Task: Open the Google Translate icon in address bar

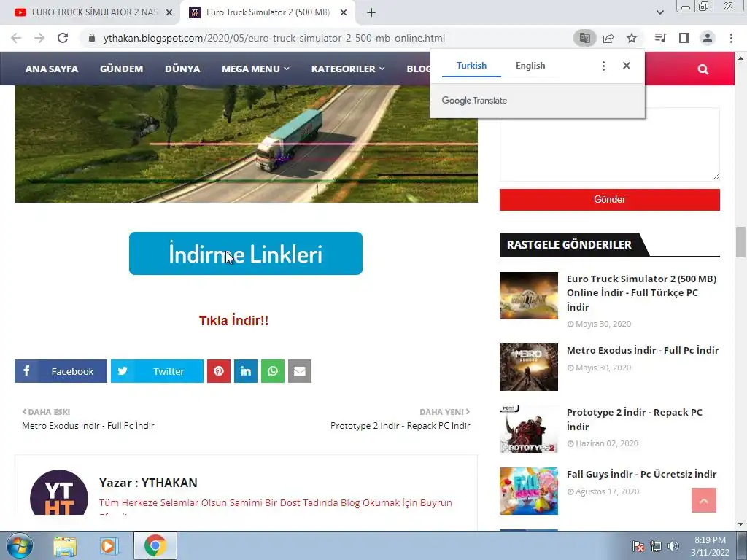Action: [584, 38]
